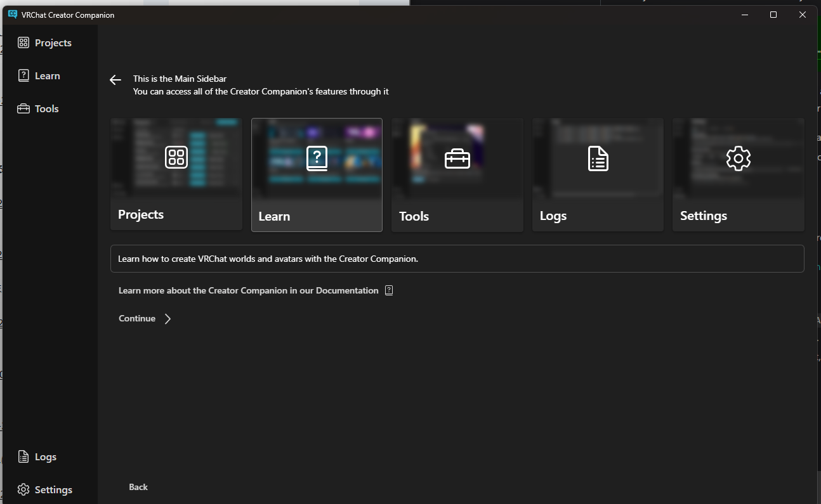Maximize the Creator Companion window
Image resolution: width=821 pixels, height=504 pixels.
pyautogui.click(x=773, y=15)
